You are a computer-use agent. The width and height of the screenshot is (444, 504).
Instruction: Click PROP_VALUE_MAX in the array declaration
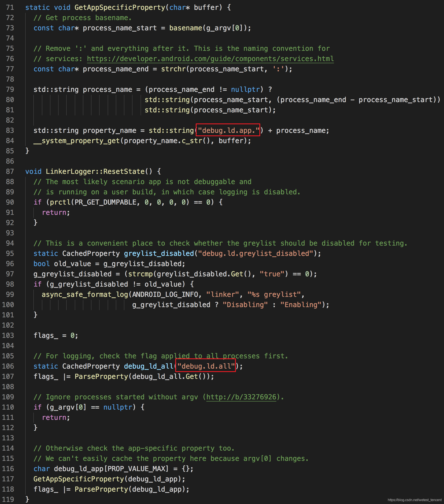tap(138, 469)
